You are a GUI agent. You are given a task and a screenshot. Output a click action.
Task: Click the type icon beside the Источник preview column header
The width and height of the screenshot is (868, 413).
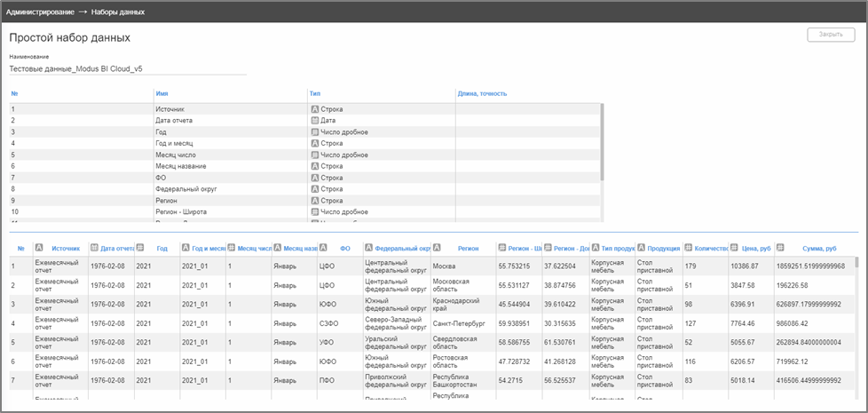(x=39, y=249)
